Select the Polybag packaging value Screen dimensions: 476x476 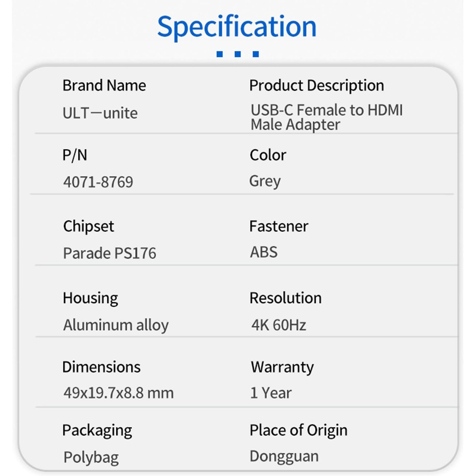(x=91, y=457)
